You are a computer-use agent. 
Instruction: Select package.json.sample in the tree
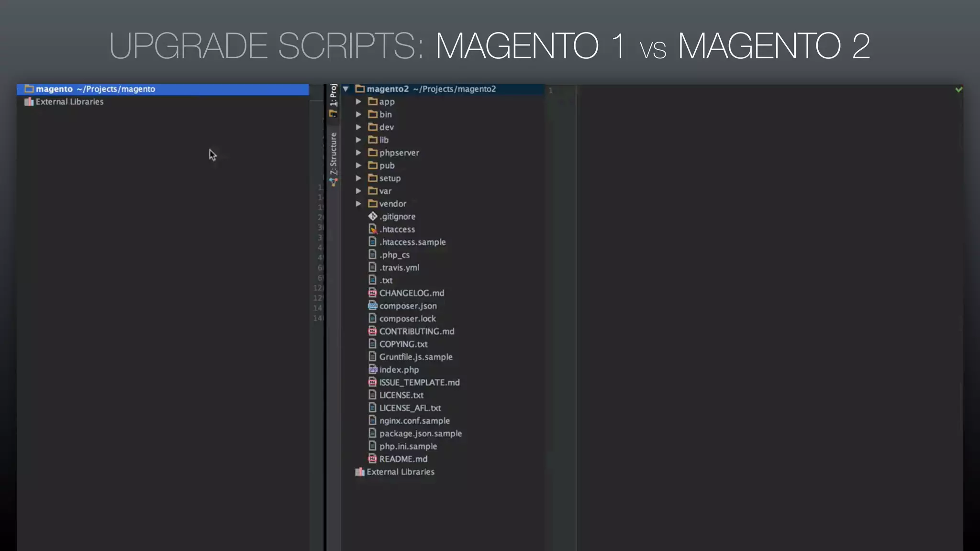pyautogui.click(x=421, y=433)
